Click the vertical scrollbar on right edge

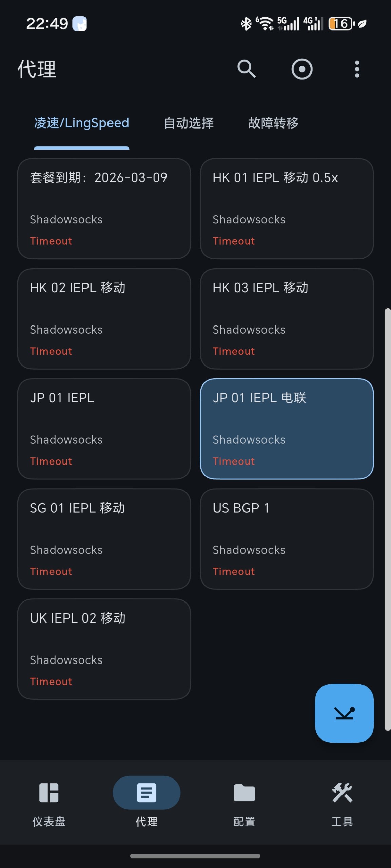tap(387, 519)
